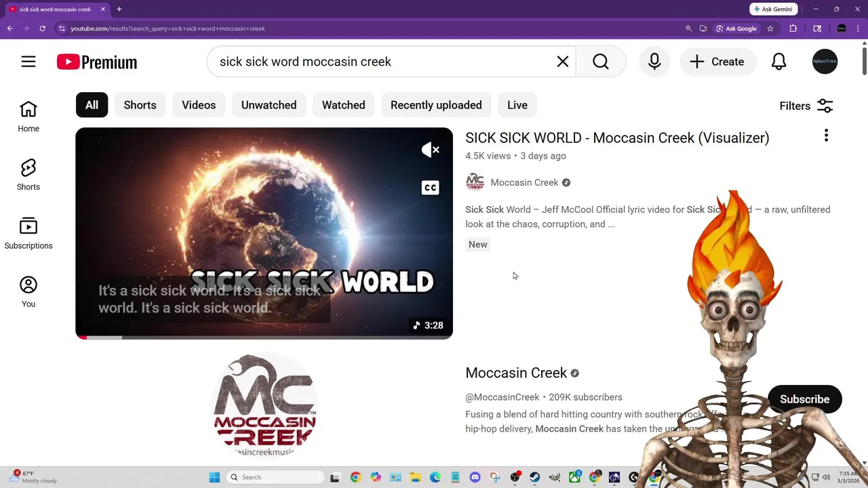Open the Moccasin Creek channel under video

[524, 182]
